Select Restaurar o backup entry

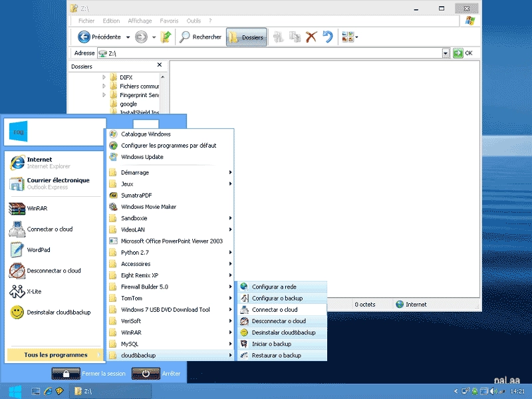[282, 355]
